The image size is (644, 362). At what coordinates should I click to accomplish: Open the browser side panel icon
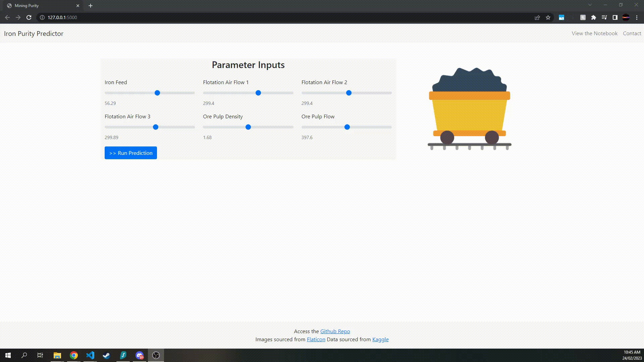point(615,17)
